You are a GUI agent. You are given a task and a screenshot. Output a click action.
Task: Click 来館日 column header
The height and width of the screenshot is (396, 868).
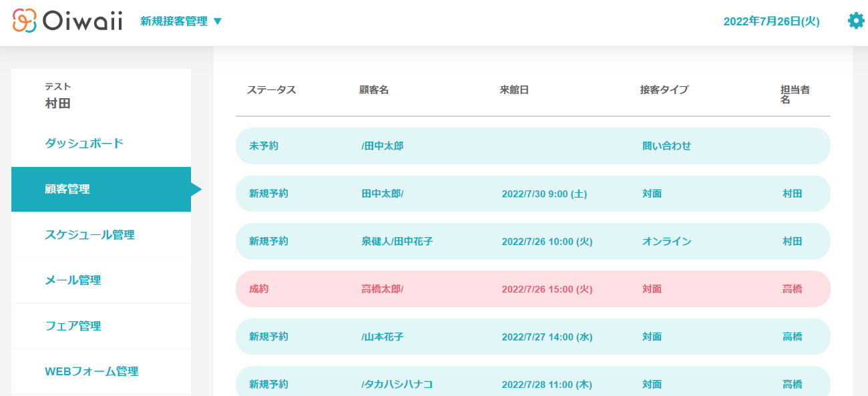coord(514,89)
